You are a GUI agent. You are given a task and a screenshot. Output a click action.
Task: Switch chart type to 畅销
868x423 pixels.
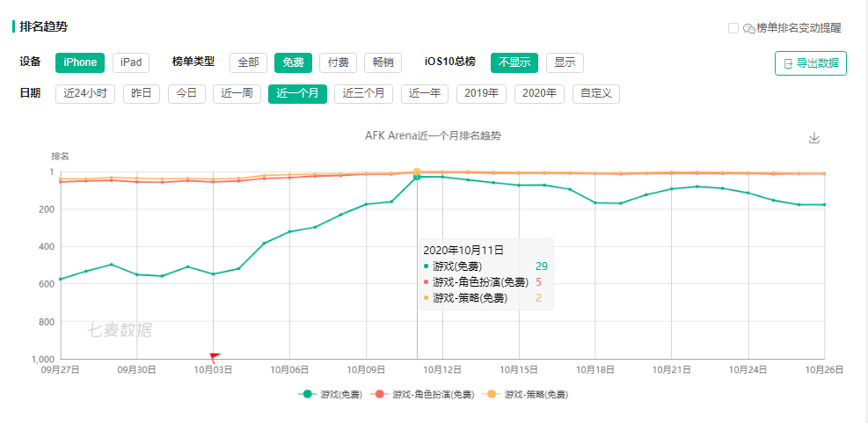383,62
